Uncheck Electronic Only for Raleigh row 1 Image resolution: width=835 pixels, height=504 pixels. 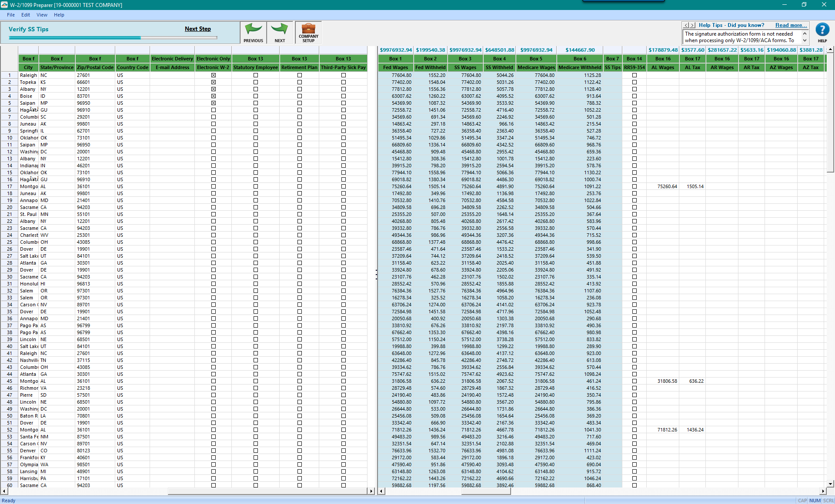point(213,75)
